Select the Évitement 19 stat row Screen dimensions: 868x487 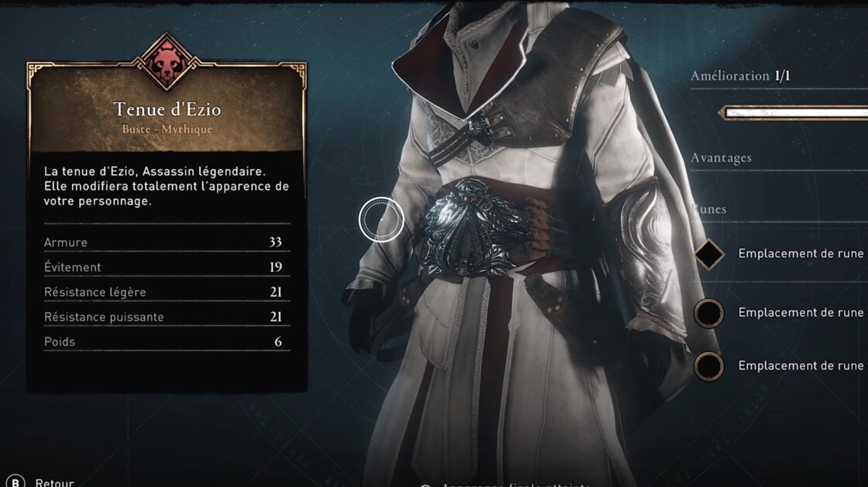(167, 267)
